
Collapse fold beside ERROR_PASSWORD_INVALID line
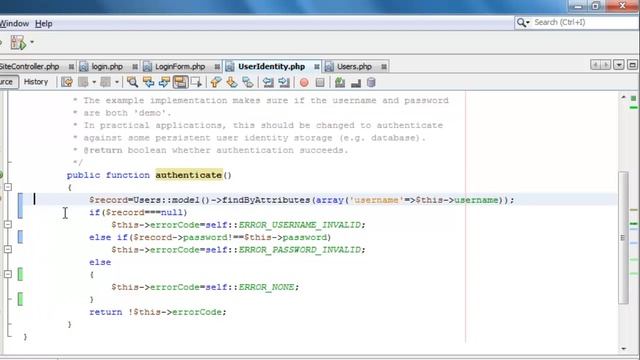coord(8,249)
